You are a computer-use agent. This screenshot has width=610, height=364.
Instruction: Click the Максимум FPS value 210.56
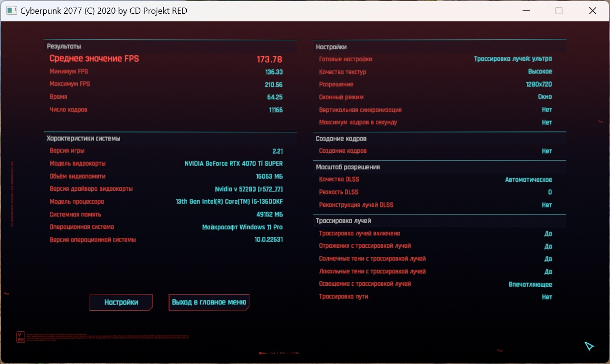(274, 85)
